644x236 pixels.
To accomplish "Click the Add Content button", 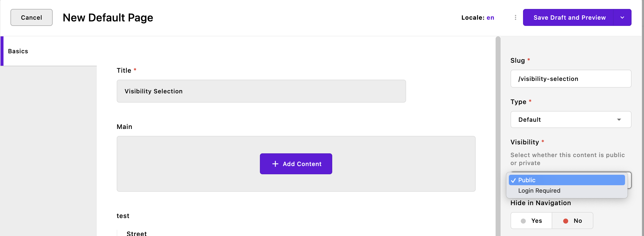I will (296, 164).
